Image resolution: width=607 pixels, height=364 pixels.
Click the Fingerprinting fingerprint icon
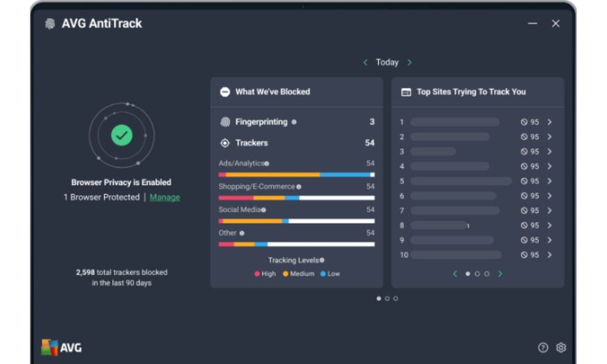[x=225, y=122]
